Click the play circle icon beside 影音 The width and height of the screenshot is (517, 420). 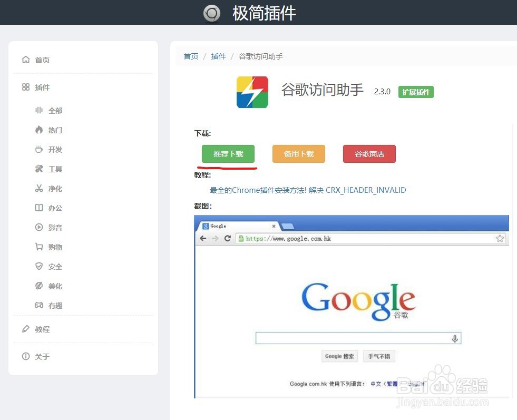pyautogui.click(x=39, y=227)
